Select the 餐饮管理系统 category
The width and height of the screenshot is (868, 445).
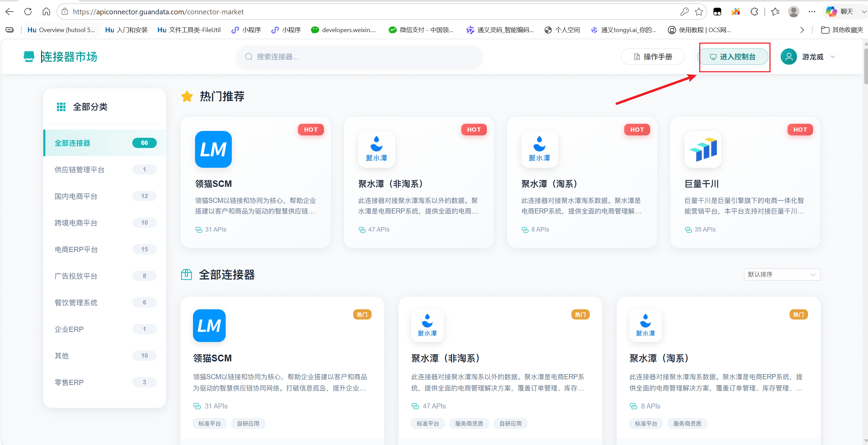[x=105, y=302]
